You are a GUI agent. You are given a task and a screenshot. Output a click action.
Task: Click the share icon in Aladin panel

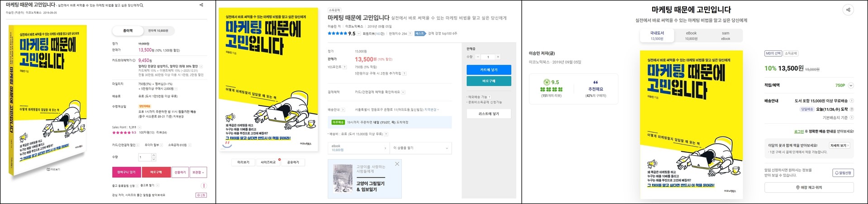pos(201,5)
